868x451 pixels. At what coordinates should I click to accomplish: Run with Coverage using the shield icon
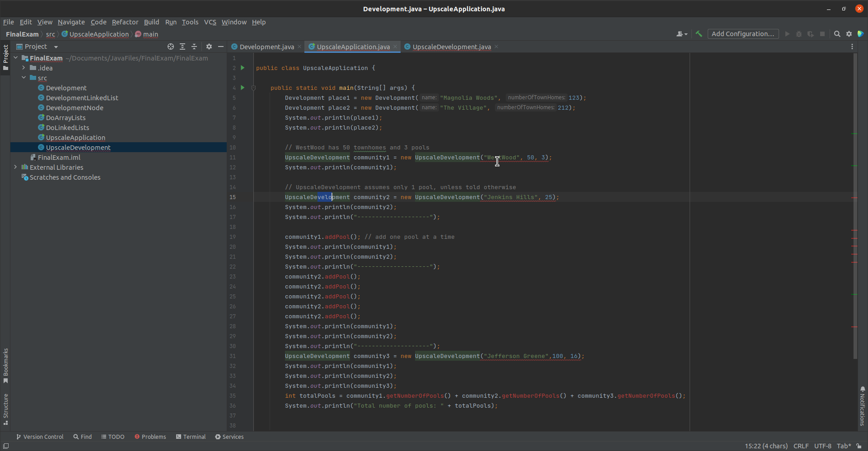click(811, 34)
